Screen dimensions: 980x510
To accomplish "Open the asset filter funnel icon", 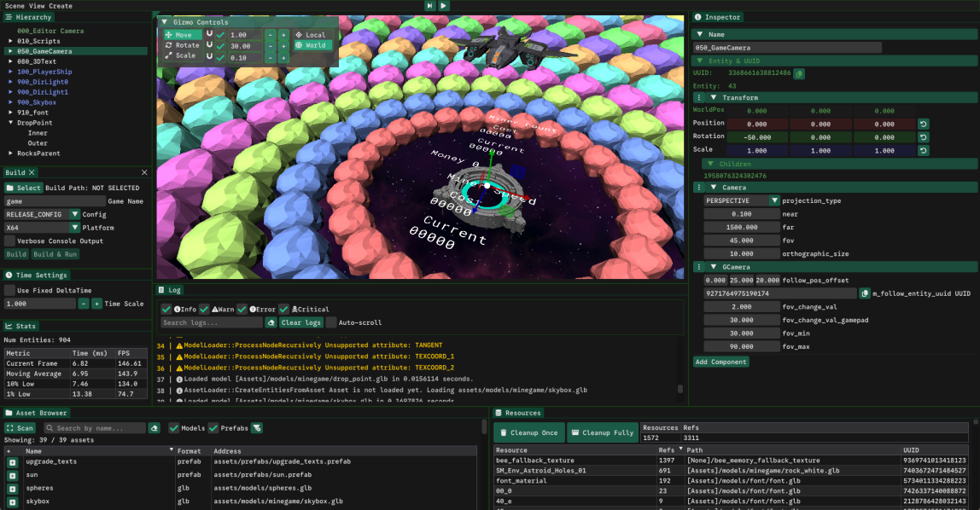I will point(257,427).
